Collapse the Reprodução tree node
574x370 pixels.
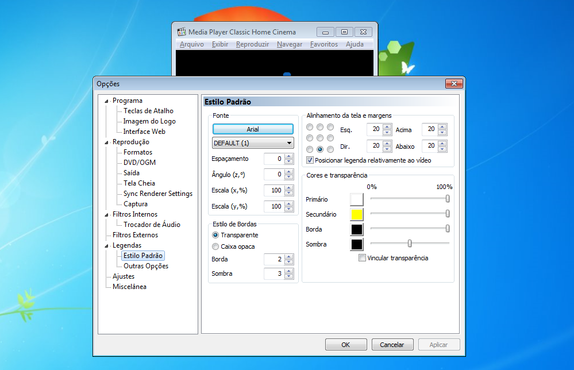(x=107, y=142)
